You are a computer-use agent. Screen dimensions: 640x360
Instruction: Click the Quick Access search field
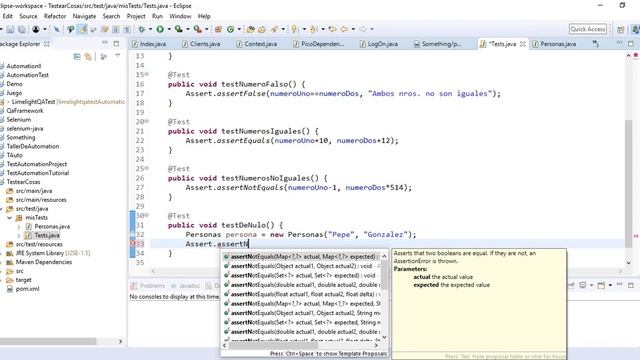587,29
